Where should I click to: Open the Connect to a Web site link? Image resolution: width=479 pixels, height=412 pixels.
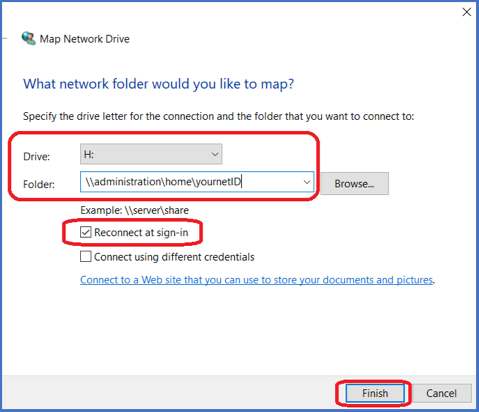coord(256,280)
